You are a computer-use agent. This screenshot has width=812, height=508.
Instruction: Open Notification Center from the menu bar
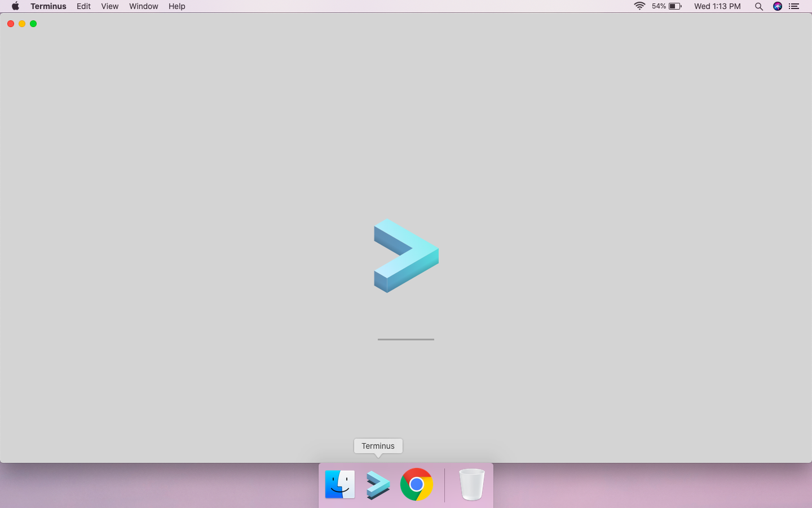tap(794, 6)
